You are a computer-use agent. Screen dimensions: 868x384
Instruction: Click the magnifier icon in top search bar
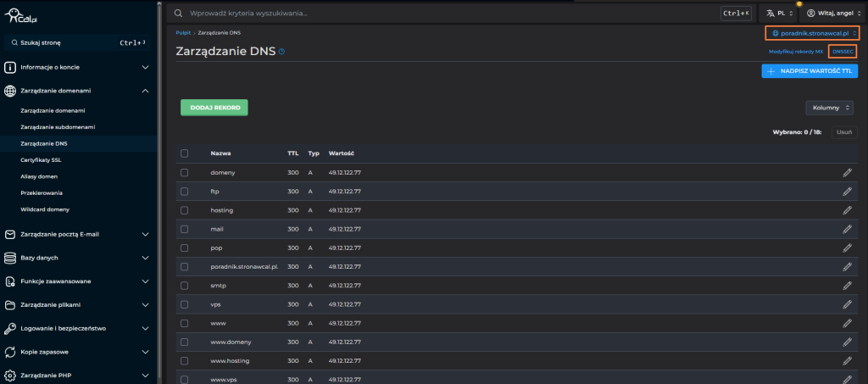tap(178, 13)
